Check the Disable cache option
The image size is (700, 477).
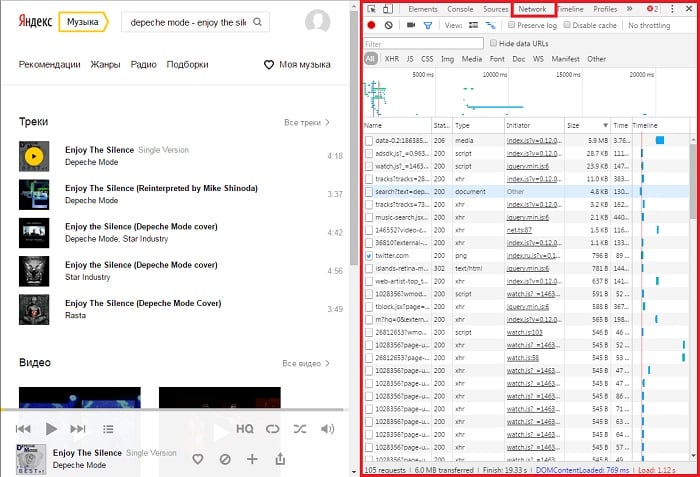coord(567,25)
